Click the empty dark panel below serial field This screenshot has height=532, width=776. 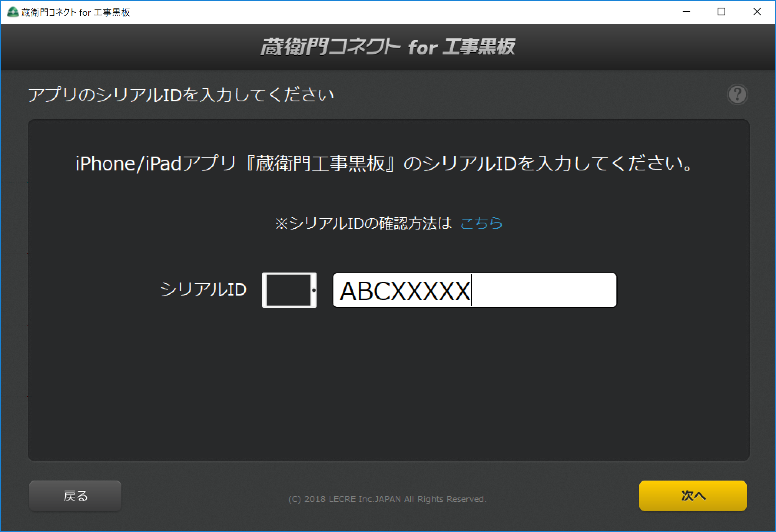point(388,384)
